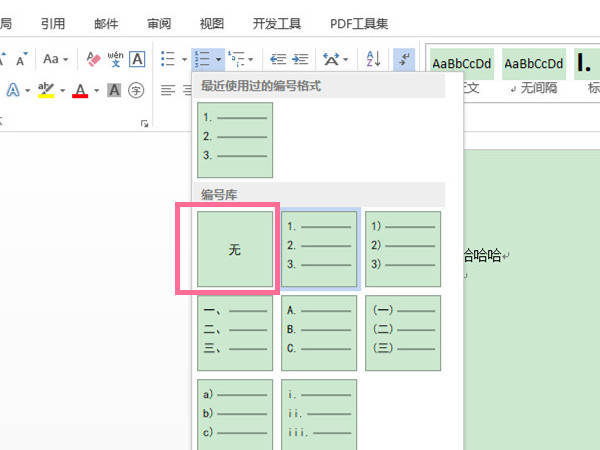Click the clear formatting eraser icon
Viewport: 600px width, 450px height.
[x=93, y=59]
